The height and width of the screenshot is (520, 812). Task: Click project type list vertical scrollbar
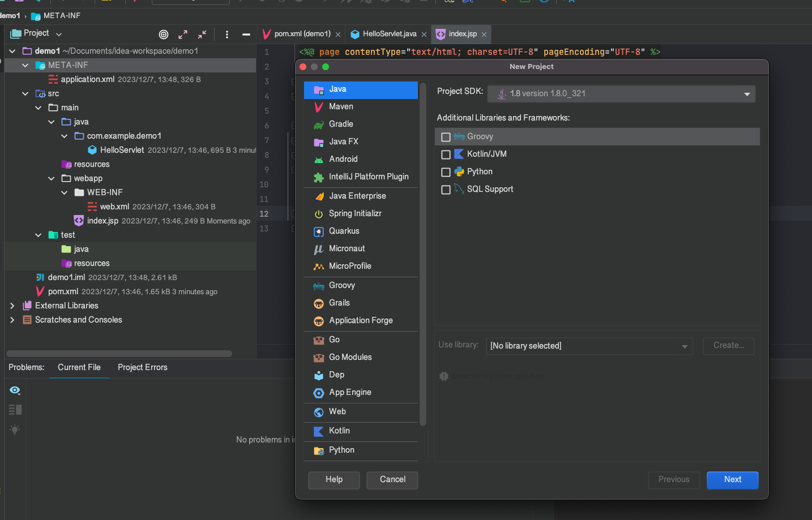(423, 253)
